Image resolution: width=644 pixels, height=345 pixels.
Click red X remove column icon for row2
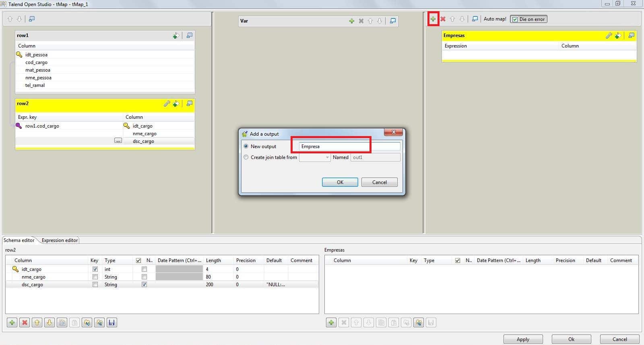(25, 322)
